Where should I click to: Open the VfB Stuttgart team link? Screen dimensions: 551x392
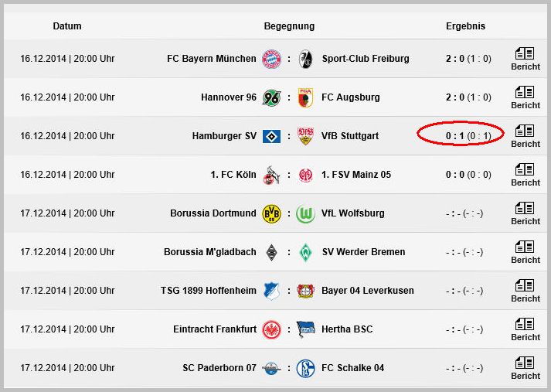click(x=350, y=136)
